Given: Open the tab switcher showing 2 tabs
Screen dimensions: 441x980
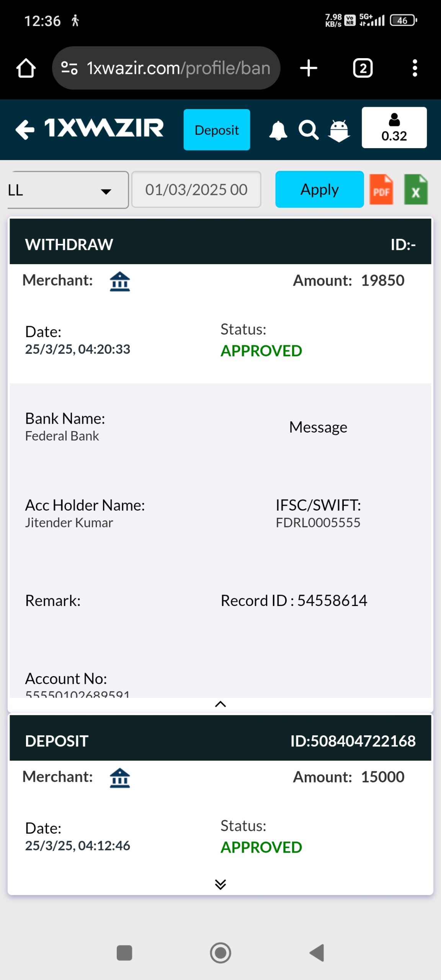Looking at the screenshot, I should (363, 68).
